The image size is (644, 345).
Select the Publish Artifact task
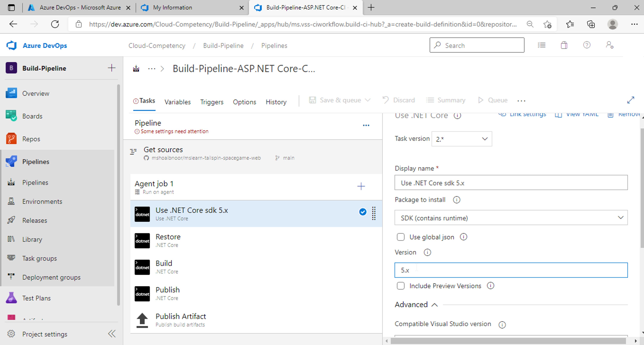(x=256, y=320)
